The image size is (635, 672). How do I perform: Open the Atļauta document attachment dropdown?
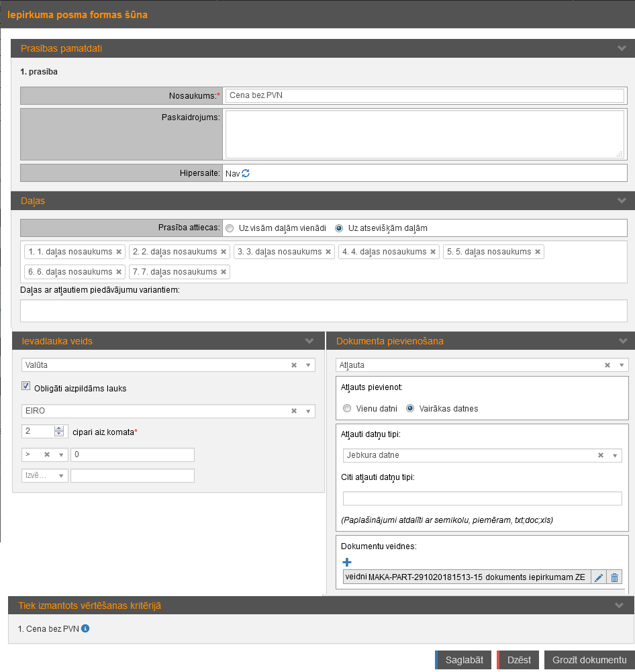(x=621, y=365)
